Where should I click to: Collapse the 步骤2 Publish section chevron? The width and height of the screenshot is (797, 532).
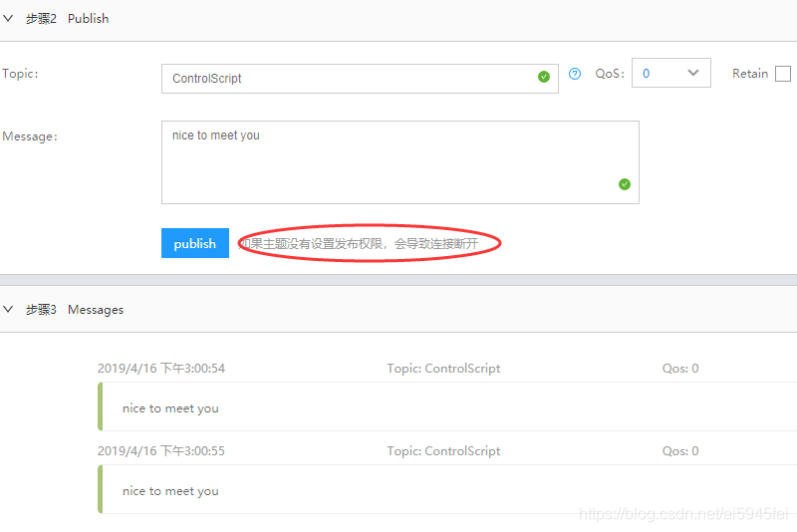pyautogui.click(x=8, y=18)
